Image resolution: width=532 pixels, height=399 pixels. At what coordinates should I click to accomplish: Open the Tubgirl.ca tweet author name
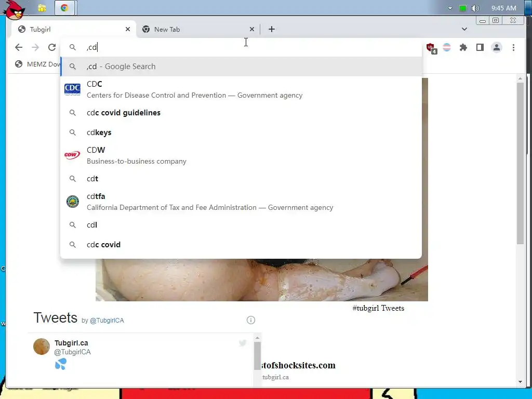71,343
